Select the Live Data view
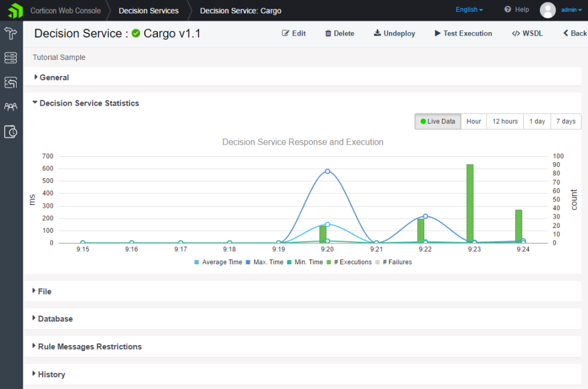This screenshot has width=588, height=389. pos(438,122)
